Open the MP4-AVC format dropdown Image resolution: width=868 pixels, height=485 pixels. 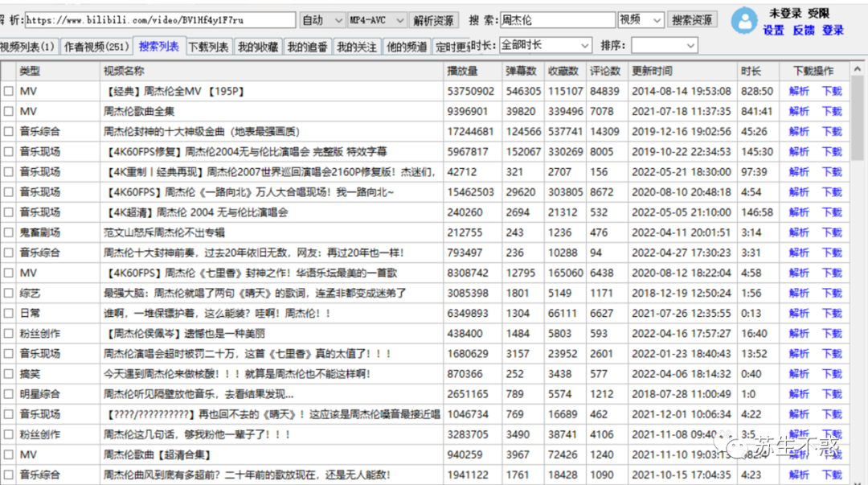[x=377, y=20]
